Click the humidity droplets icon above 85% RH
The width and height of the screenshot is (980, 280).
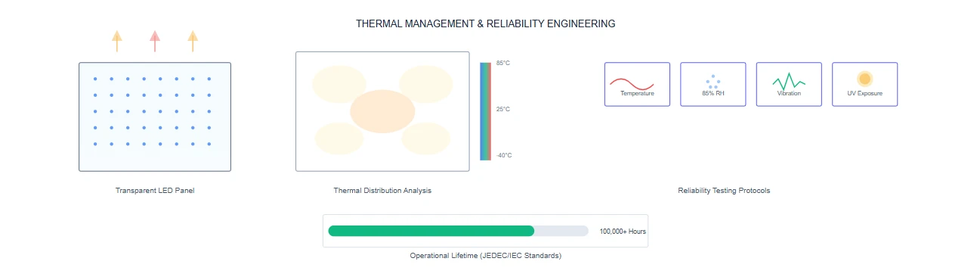713,82
